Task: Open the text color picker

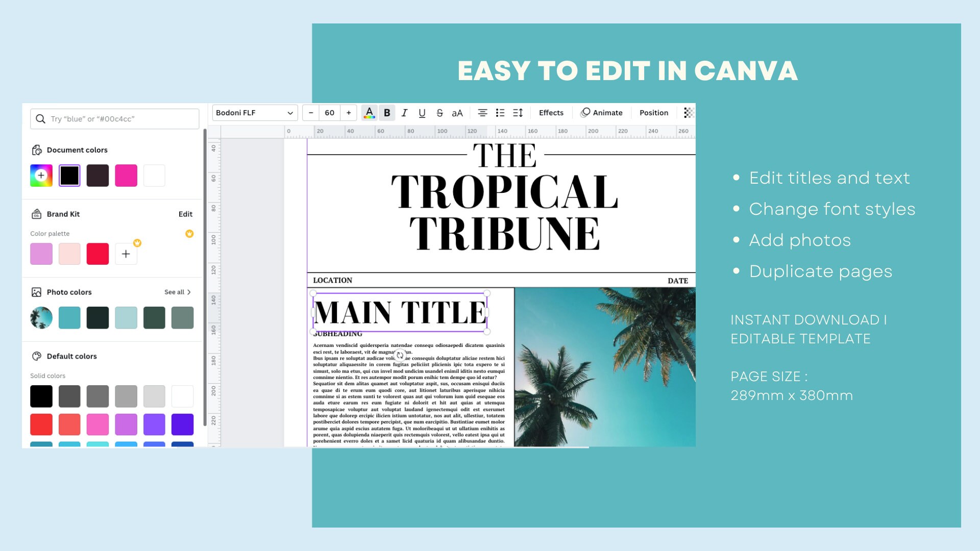Action: [x=369, y=113]
